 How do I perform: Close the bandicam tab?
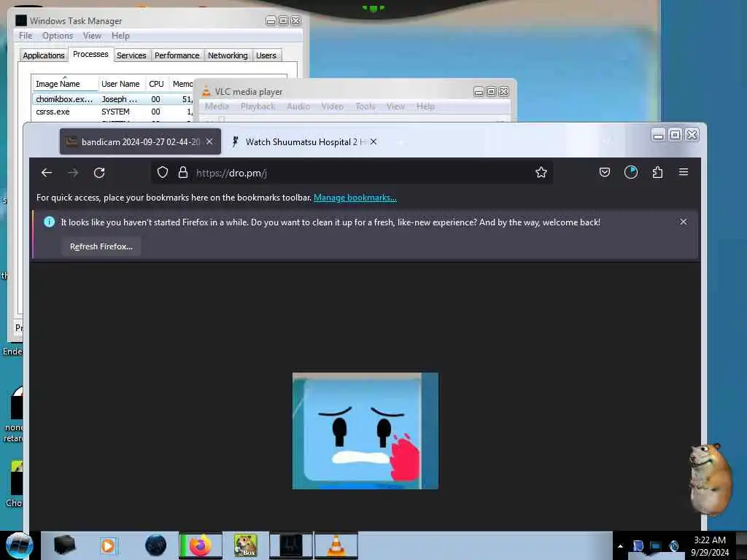[209, 141]
